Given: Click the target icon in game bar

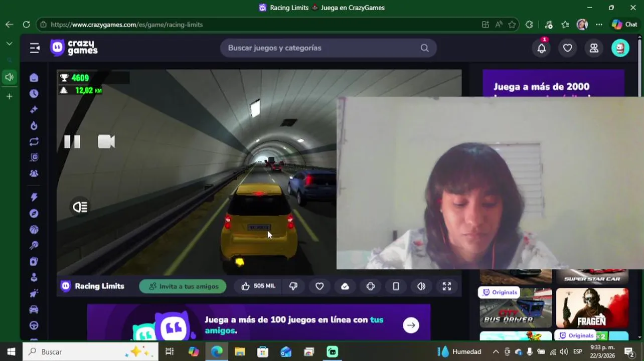Looking at the screenshot, I should tap(371, 286).
